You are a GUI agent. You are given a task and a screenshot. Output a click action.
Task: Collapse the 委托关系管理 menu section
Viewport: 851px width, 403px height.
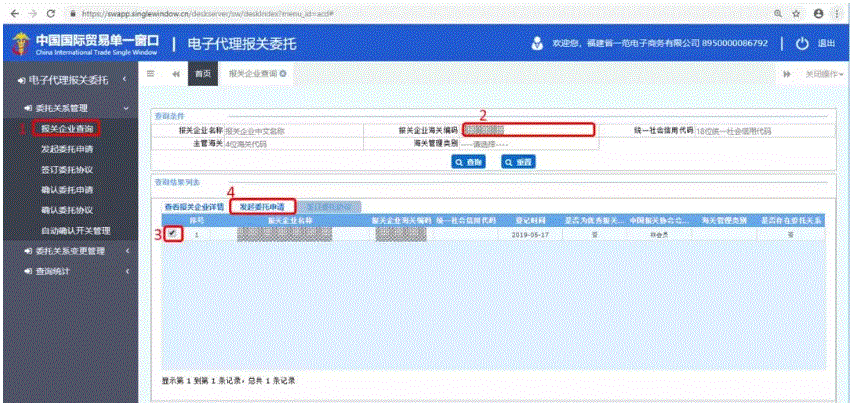[x=126, y=107]
